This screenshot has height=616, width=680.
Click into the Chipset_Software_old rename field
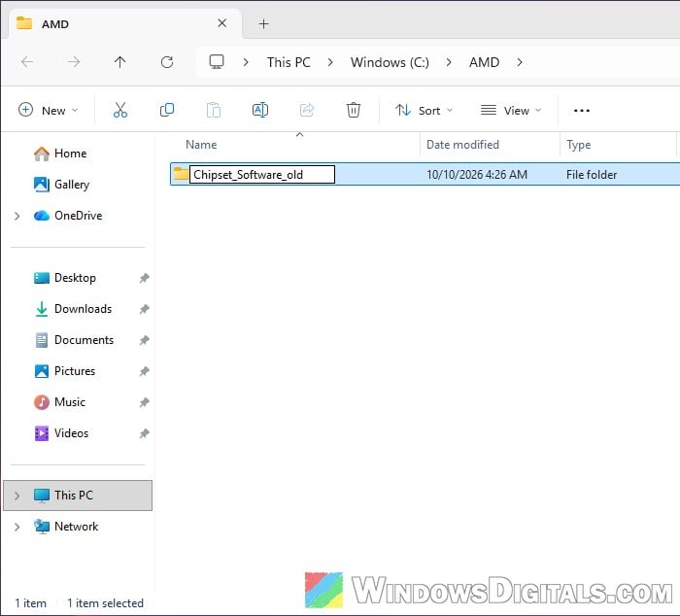(x=262, y=174)
